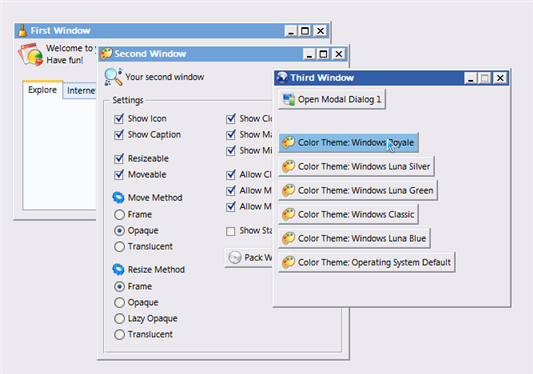
Task: Open the Internet tab in First Window
Action: (x=81, y=91)
